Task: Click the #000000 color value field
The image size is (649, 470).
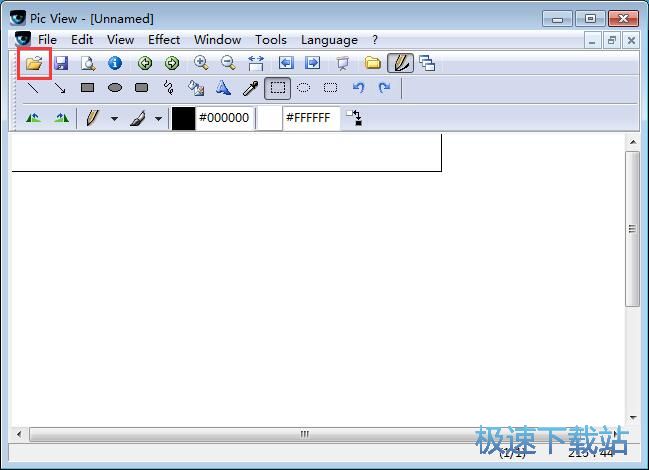Action: [224, 118]
